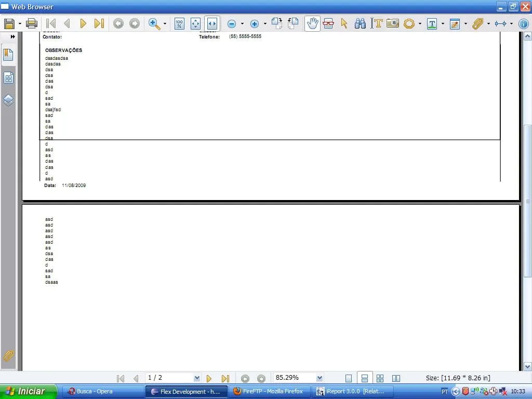This screenshot has height=399, width=532.
Task: Open the Bookmarks side panel
Action: [8, 55]
